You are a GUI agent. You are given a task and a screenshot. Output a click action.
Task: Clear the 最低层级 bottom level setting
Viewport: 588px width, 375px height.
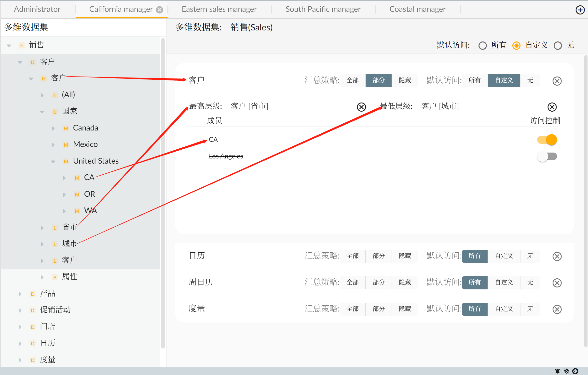point(552,107)
